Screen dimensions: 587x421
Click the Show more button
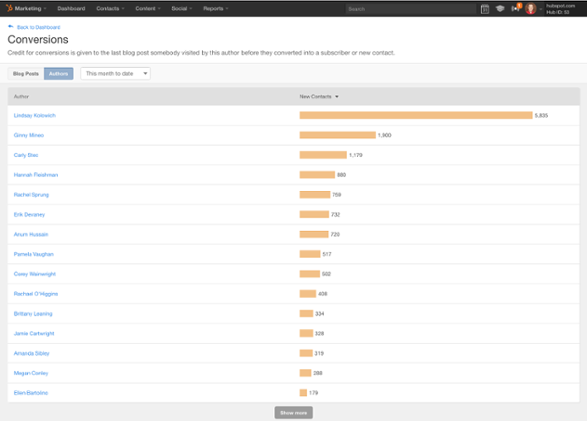(x=294, y=413)
